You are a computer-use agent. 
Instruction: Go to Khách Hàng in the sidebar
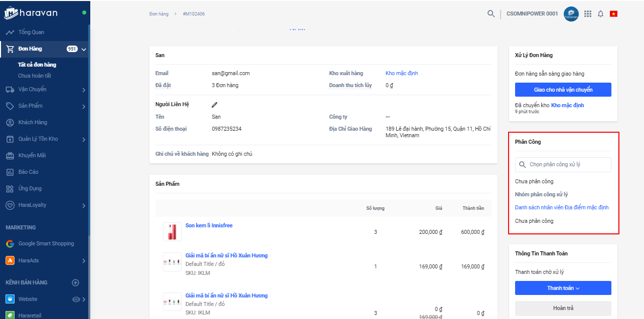tap(33, 122)
